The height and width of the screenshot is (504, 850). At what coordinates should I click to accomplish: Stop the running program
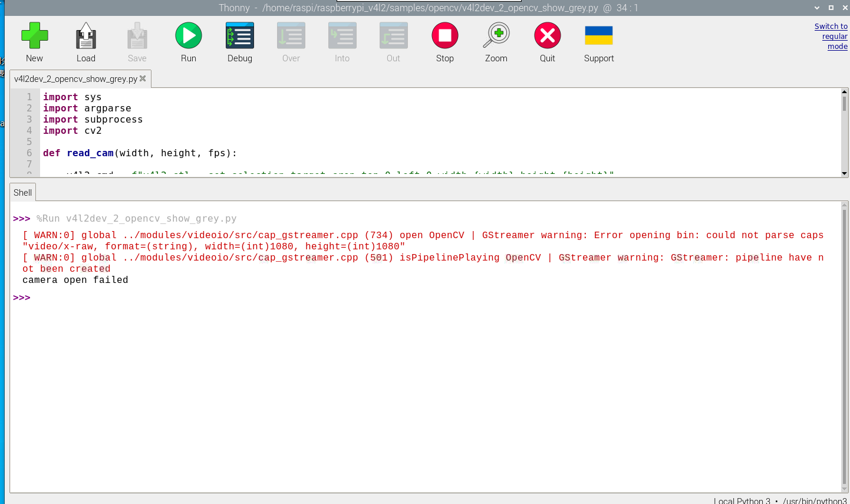point(444,36)
